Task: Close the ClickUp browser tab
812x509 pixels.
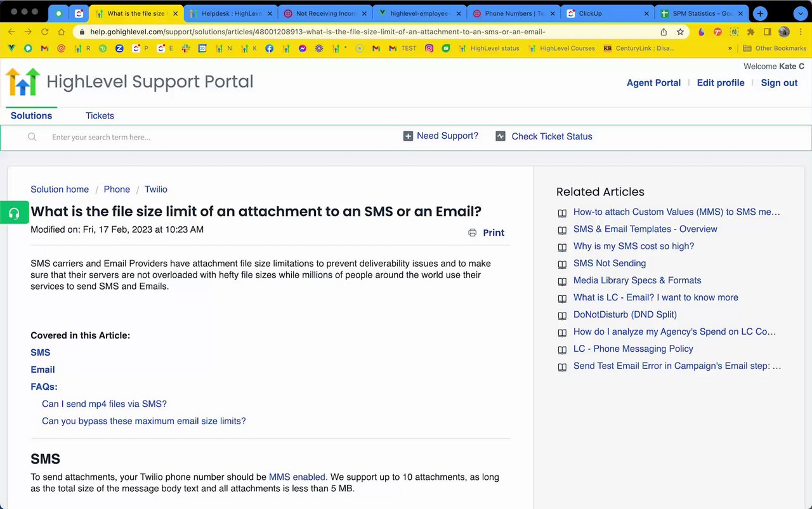Action: click(x=647, y=13)
